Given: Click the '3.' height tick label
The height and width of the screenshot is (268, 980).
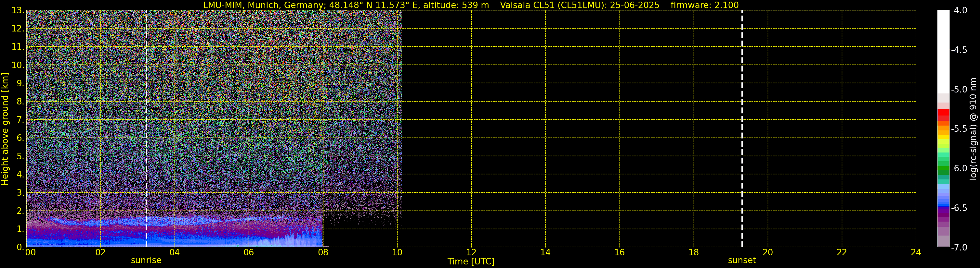Looking at the screenshot, I should pyautogui.click(x=20, y=192).
